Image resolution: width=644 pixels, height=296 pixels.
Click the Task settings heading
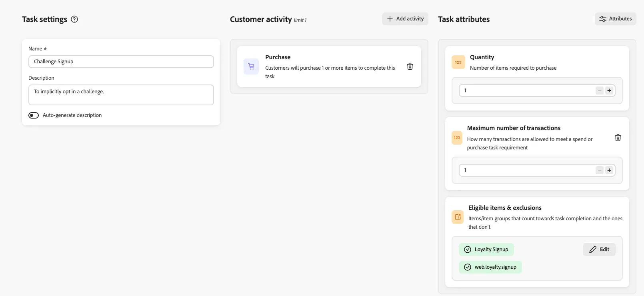tap(44, 19)
